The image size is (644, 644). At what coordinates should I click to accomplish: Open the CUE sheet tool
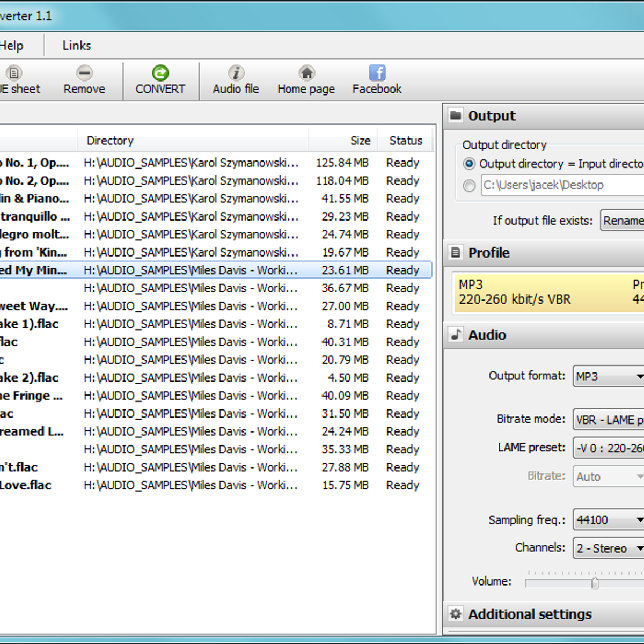pyautogui.click(x=14, y=73)
